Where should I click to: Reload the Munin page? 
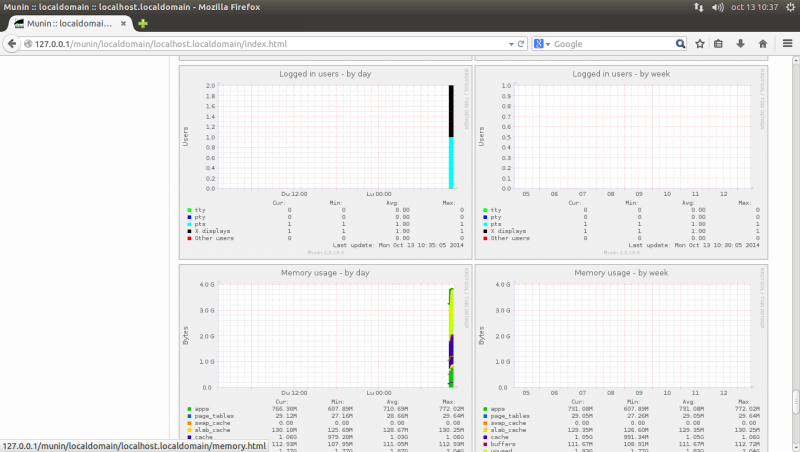pyautogui.click(x=521, y=44)
